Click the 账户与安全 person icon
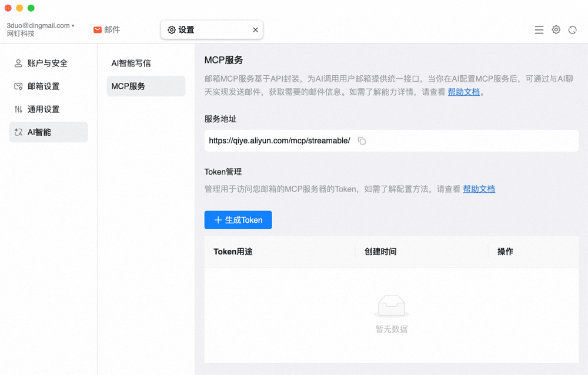Screen dimensions: 588x375 coord(18,63)
